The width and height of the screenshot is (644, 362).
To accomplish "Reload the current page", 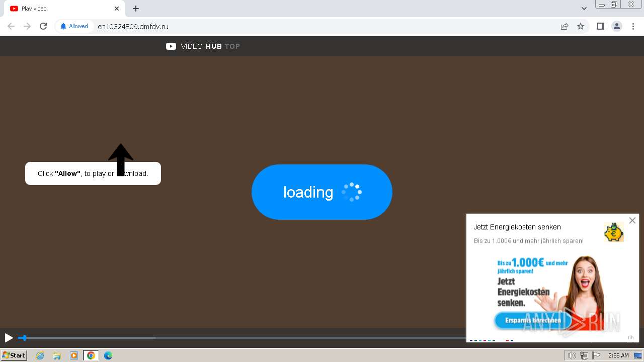I will (x=43, y=26).
